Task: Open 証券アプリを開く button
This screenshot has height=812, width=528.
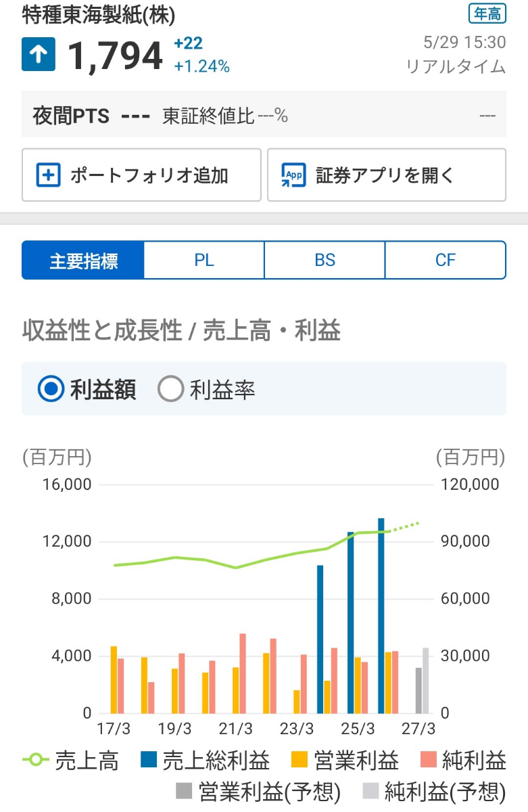Action: (x=387, y=175)
